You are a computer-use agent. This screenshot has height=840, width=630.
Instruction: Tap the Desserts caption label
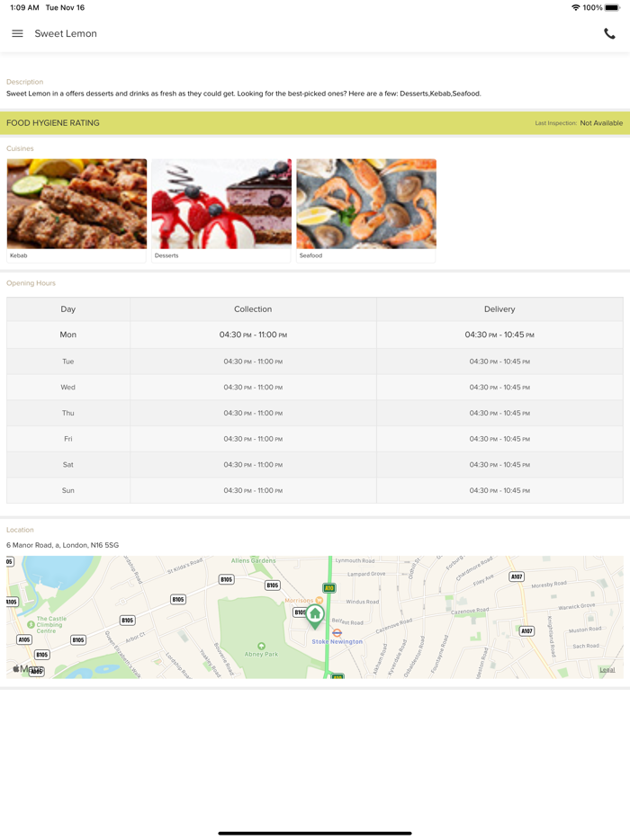[166, 255]
